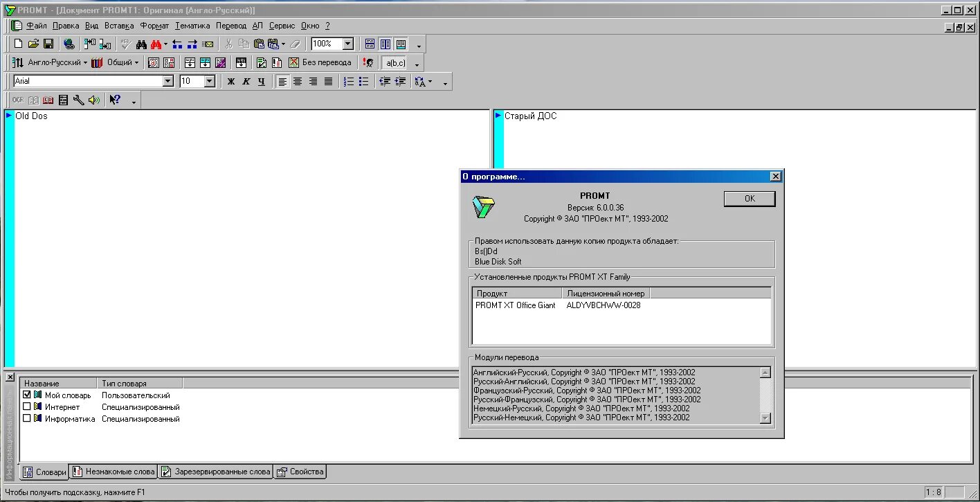Click the numbered list icon
This screenshot has width=980, height=502.
tap(349, 81)
